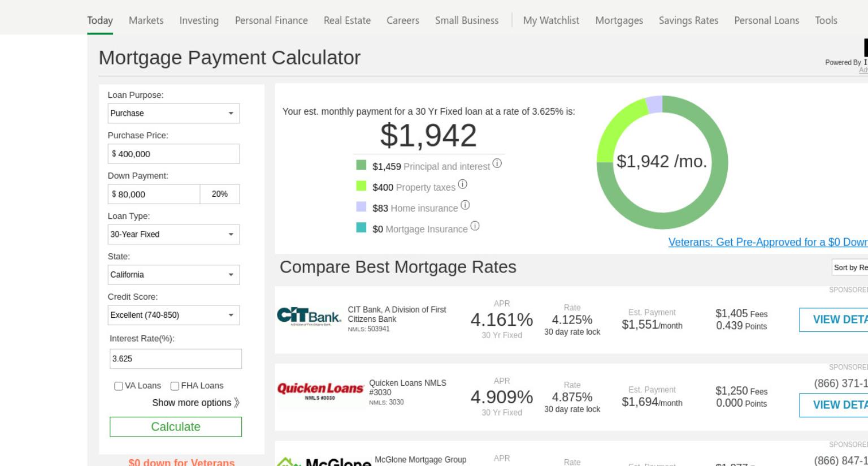Image resolution: width=868 pixels, height=466 pixels.
Task: Open Tools in navigation
Action: 826,20
